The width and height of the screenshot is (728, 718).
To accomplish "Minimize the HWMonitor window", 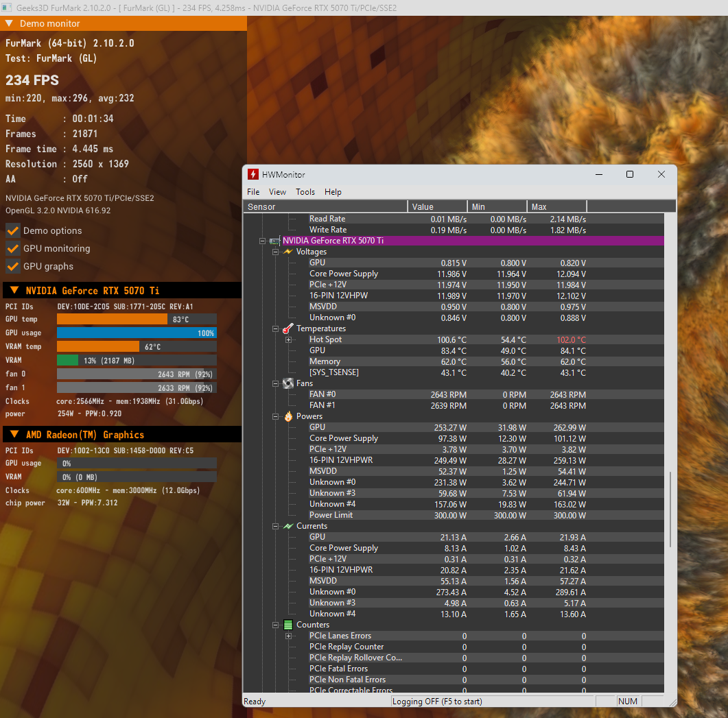I will (599, 174).
